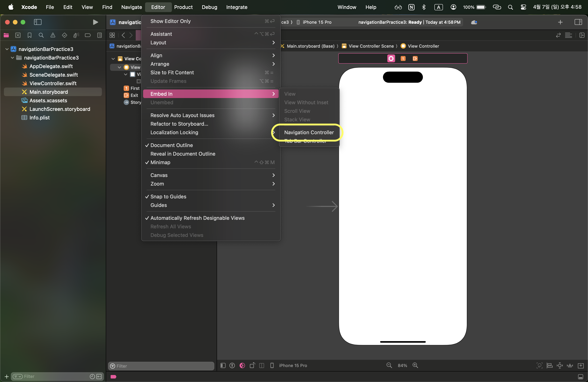Click First Responder icon in scene dock

click(x=403, y=59)
